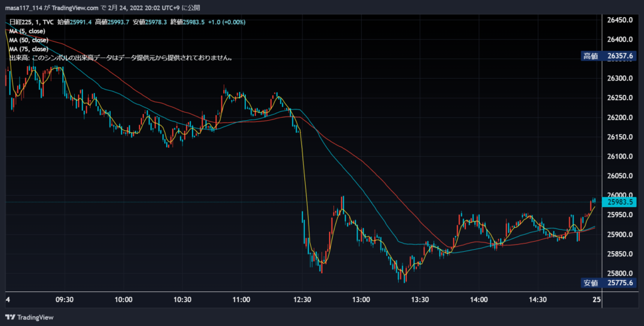The height and width of the screenshot is (326, 644).
Task: Click the 26450.0 price axis label
Action: 619,20
